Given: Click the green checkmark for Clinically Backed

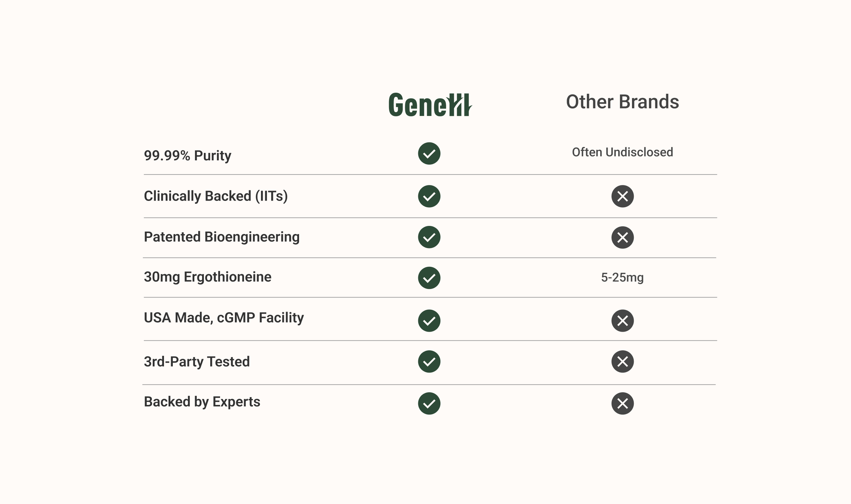Looking at the screenshot, I should [x=429, y=196].
